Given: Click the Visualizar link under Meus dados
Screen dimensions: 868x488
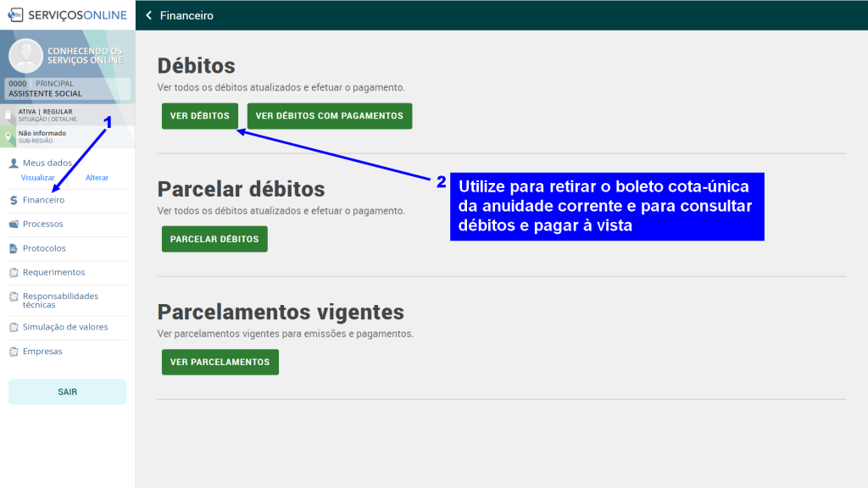Looking at the screenshot, I should point(38,178).
